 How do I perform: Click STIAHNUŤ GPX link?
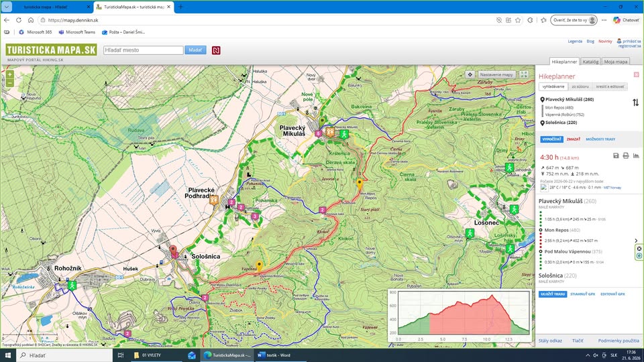[x=582, y=294]
